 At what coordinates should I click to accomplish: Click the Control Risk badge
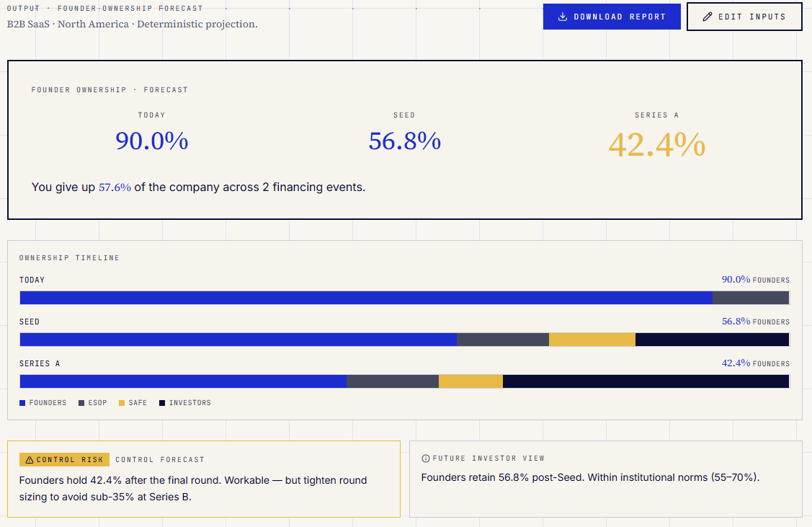pyautogui.click(x=64, y=460)
